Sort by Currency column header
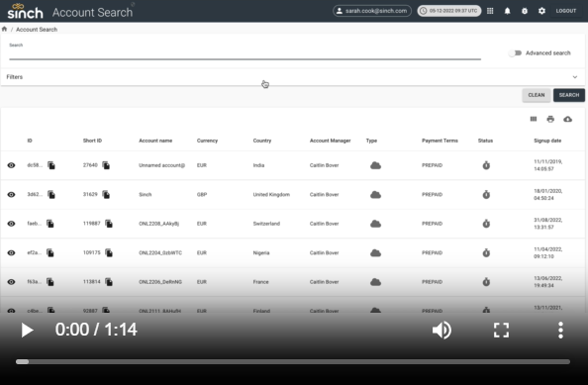 [x=207, y=141]
